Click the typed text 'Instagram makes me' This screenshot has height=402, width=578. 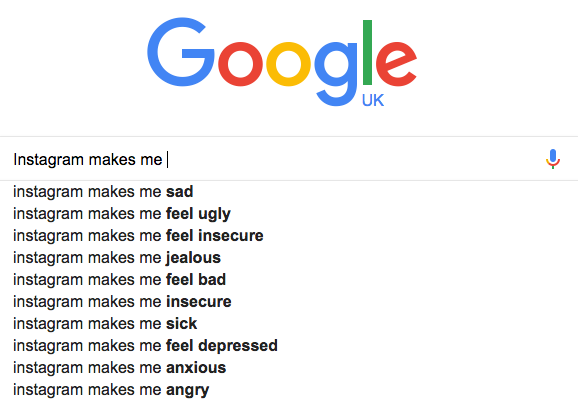(x=88, y=160)
